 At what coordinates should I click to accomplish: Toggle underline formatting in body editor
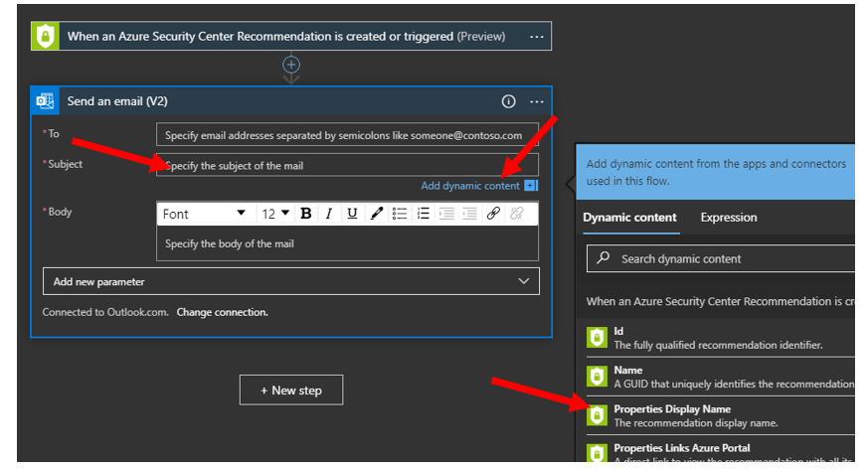[x=352, y=214]
